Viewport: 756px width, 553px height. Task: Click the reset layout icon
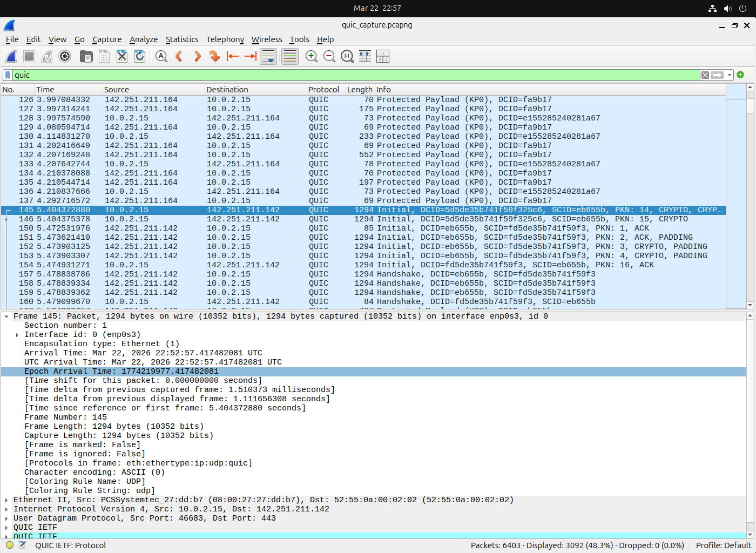(x=383, y=56)
